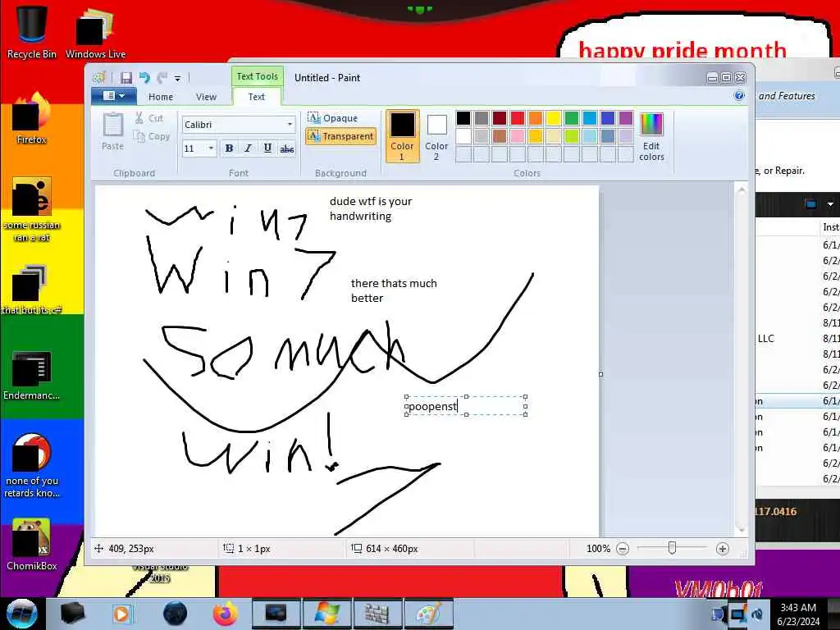This screenshot has height=630, width=840.
Task: Open 'some russian ran a rat' desktop icon
Action: tap(32, 209)
